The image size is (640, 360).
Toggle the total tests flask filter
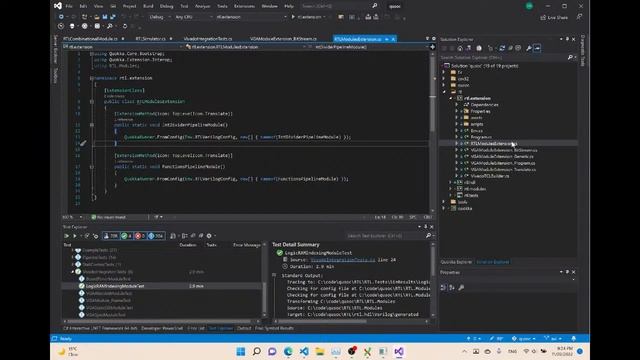pyautogui.click(x=111, y=236)
